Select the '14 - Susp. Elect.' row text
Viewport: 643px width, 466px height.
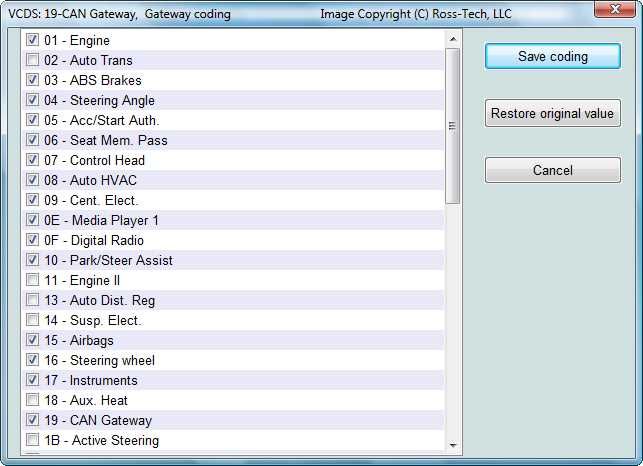93,320
